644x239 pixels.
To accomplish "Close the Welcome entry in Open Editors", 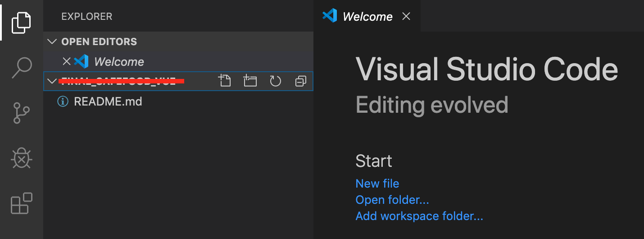I will [x=66, y=61].
